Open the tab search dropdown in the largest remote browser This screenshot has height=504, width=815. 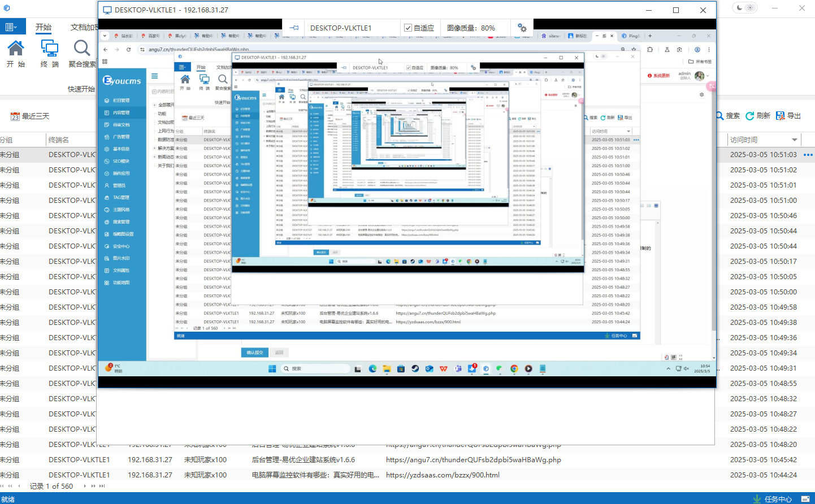(105, 36)
